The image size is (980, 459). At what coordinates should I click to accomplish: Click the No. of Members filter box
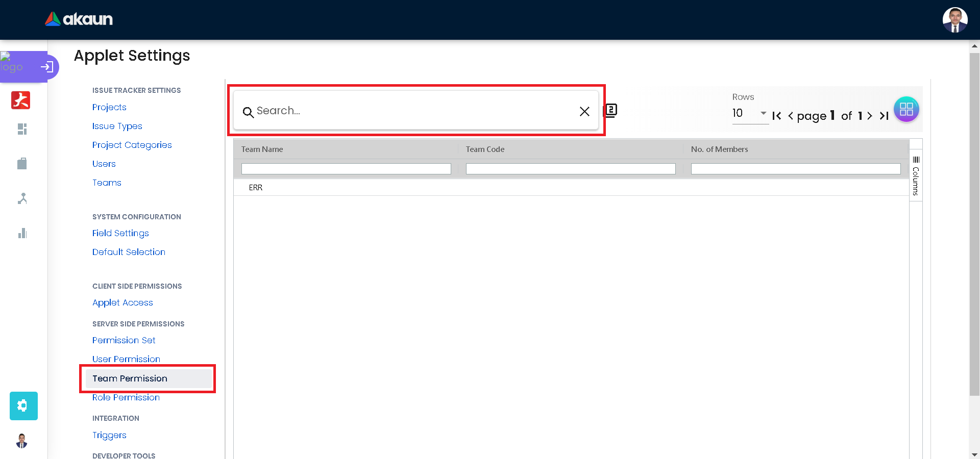point(796,169)
